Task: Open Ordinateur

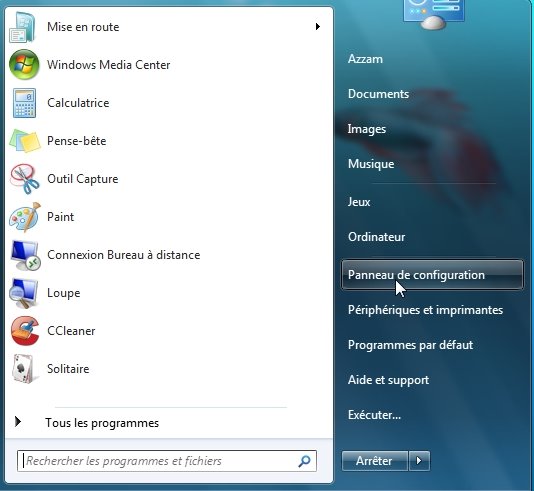Action: [376, 237]
